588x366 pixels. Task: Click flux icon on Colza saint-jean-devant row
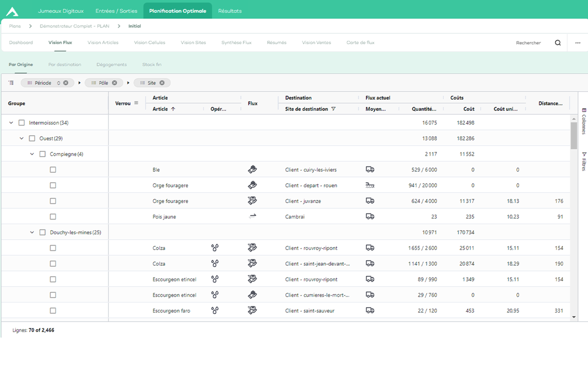tap(252, 264)
